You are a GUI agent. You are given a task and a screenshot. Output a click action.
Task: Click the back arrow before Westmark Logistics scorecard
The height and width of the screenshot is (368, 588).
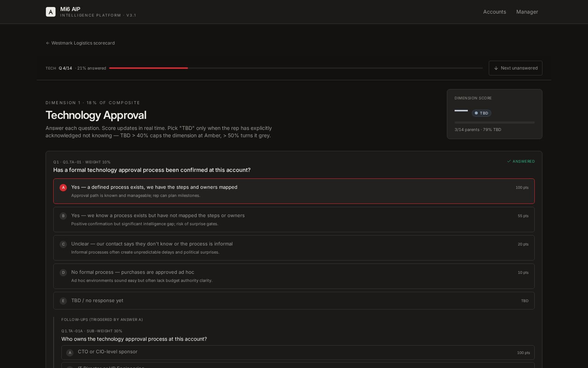(48, 43)
